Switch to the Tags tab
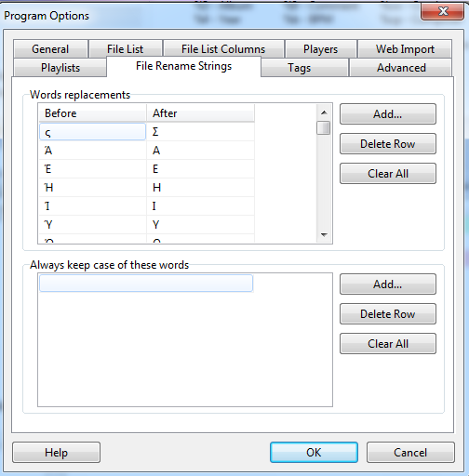 click(x=299, y=68)
